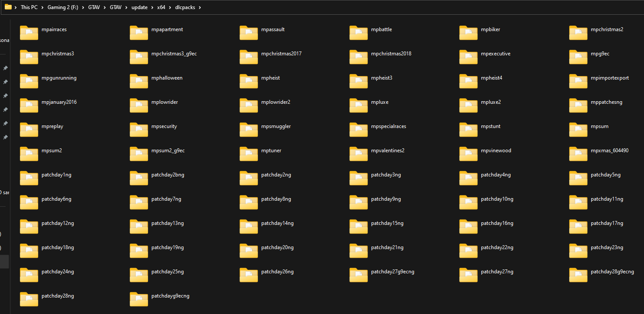Select the mpchristmas3_g9ec folder icon
This screenshot has height=314, width=644.
139,57
